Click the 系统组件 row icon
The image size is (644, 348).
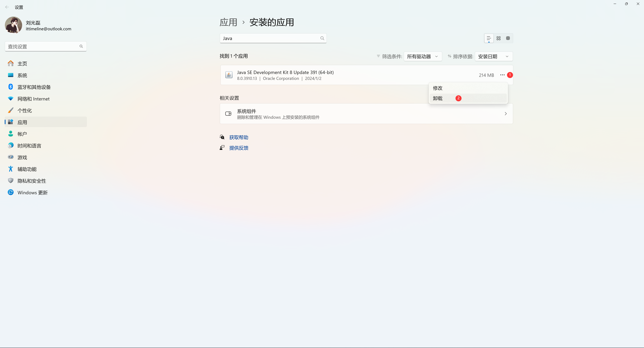[x=228, y=114]
